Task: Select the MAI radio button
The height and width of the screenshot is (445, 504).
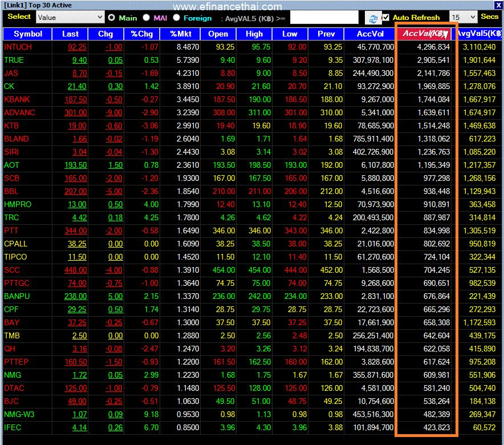Action: [x=147, y=18]
